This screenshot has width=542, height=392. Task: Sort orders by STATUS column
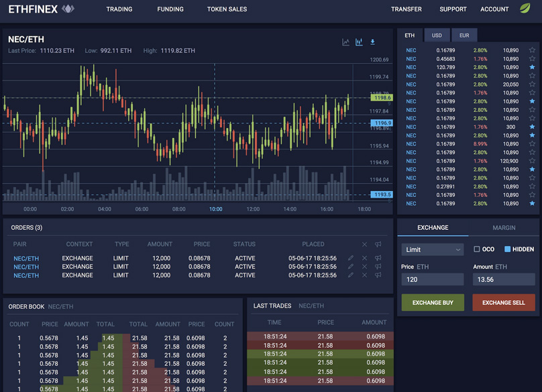pyautogui.click(x=244, y=244)
